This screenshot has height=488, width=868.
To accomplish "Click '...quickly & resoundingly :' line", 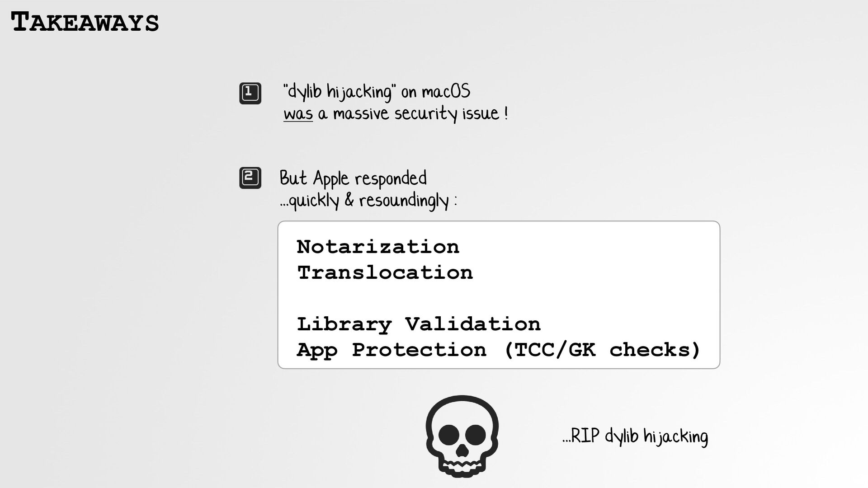I will pyautogui.click(x=368, y=200).
